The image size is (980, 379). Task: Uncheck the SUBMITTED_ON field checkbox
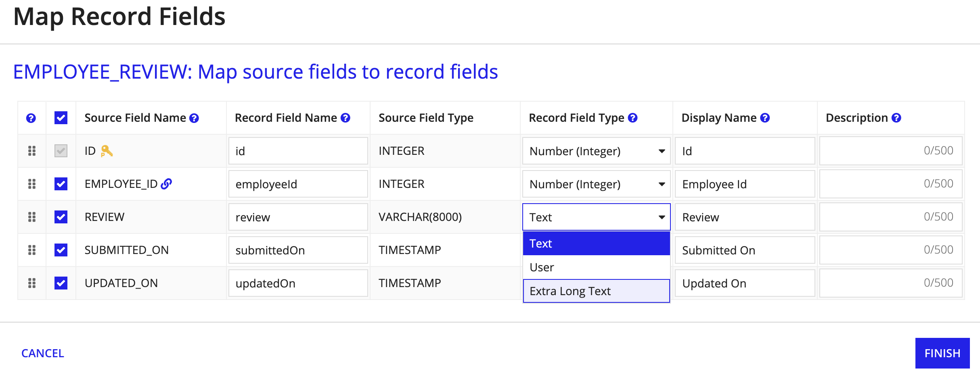(61, 250)
